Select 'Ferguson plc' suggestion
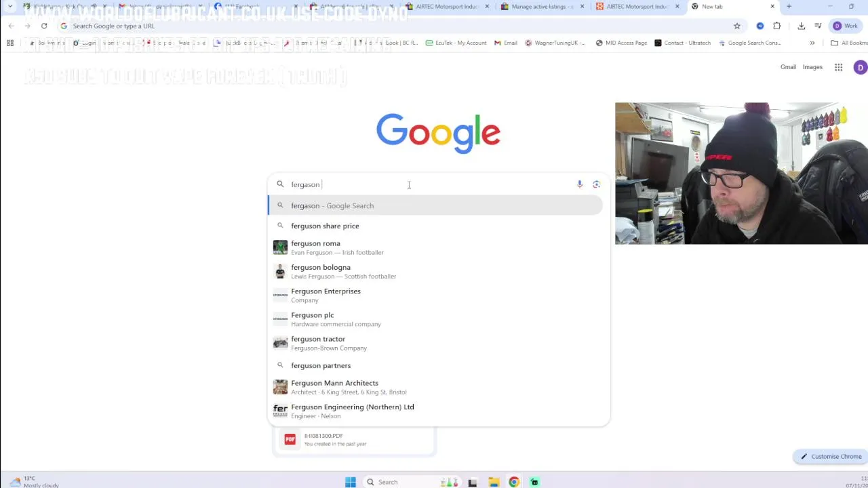This screenshot has width=868, height=488. [x=435, y=319]
